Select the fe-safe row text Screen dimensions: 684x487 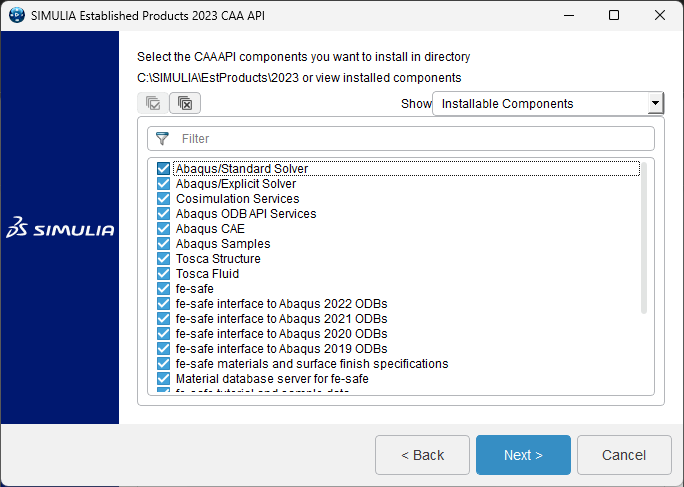click(195, 288)
